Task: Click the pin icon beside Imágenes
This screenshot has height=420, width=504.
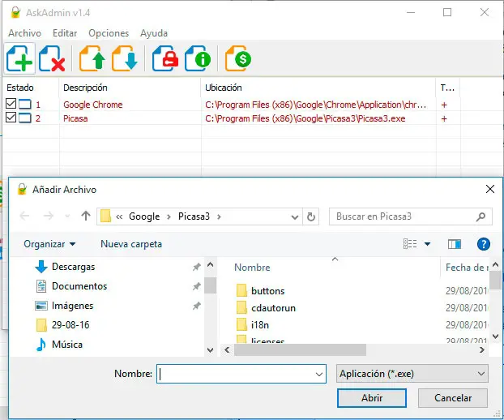Action: click(196, 306)
